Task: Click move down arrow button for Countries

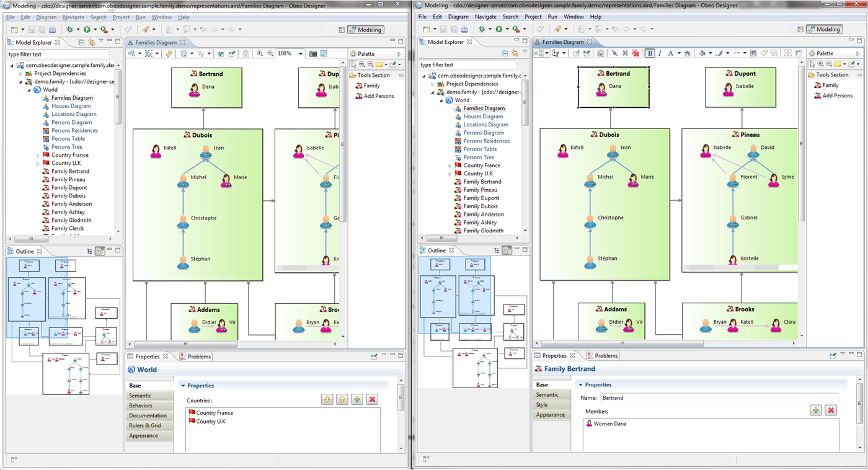Action: 327,399
